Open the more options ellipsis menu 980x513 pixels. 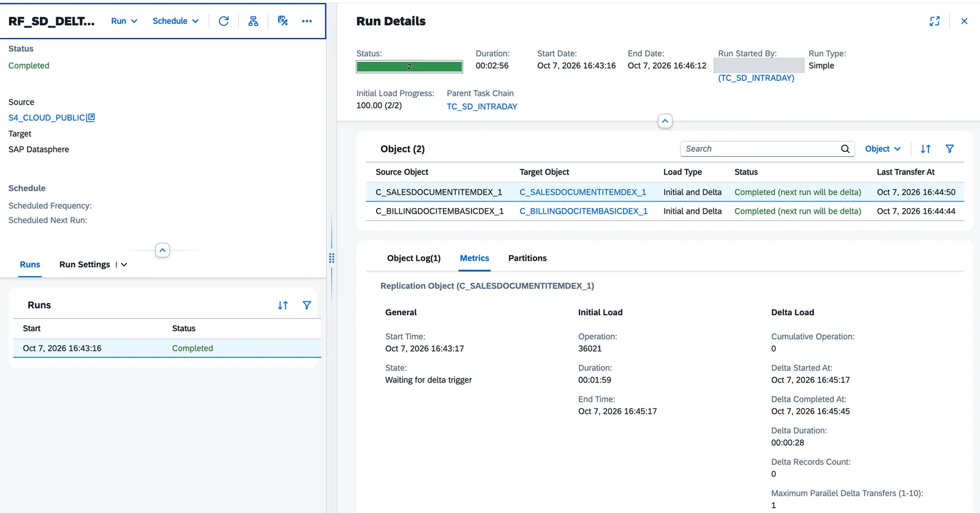pyautogui.click(x=307, y=21)
